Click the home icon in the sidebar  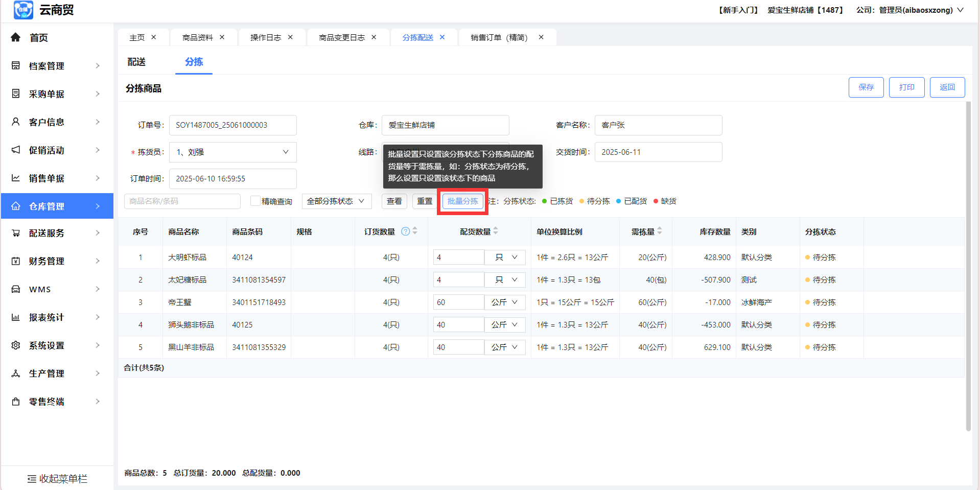[x=15, y=37]
